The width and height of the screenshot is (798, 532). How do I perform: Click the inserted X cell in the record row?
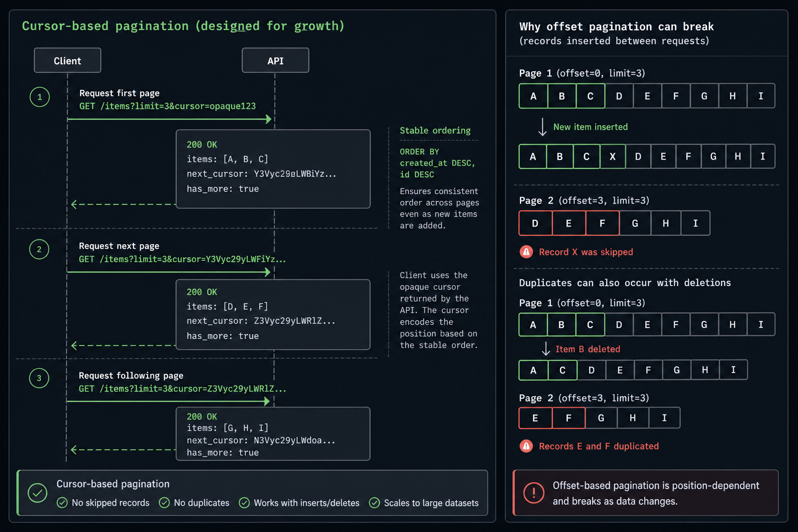coord(613,156)
